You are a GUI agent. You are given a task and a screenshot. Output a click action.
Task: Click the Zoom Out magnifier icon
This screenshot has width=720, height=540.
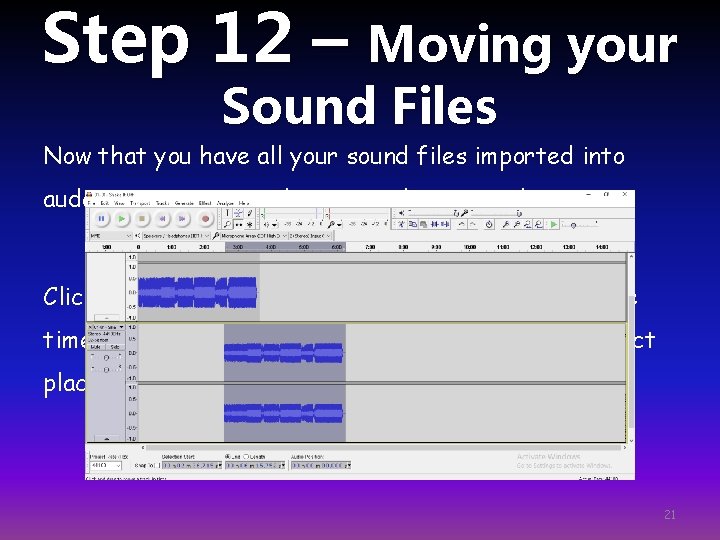[x=517, y=224]
